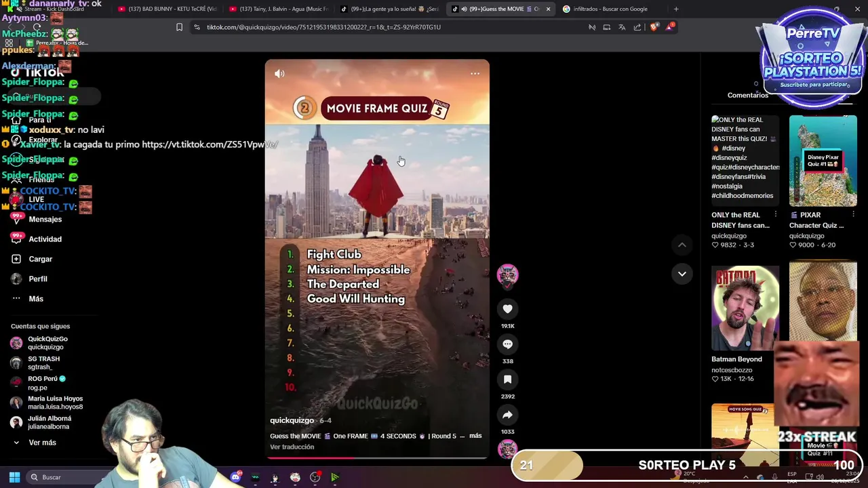
Task: Go to previous video with up chevron
Action: tap(682, 245)
